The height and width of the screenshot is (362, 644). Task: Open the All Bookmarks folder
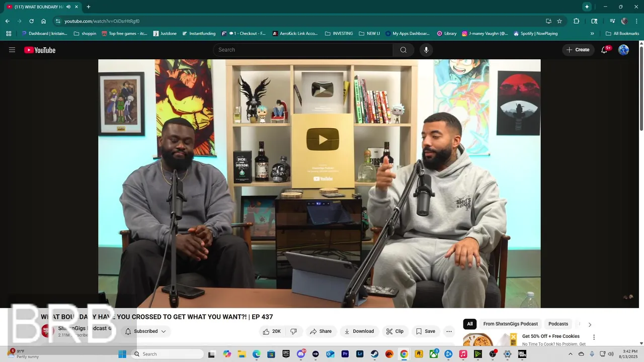pyautogui.click(x=622, y=34)
